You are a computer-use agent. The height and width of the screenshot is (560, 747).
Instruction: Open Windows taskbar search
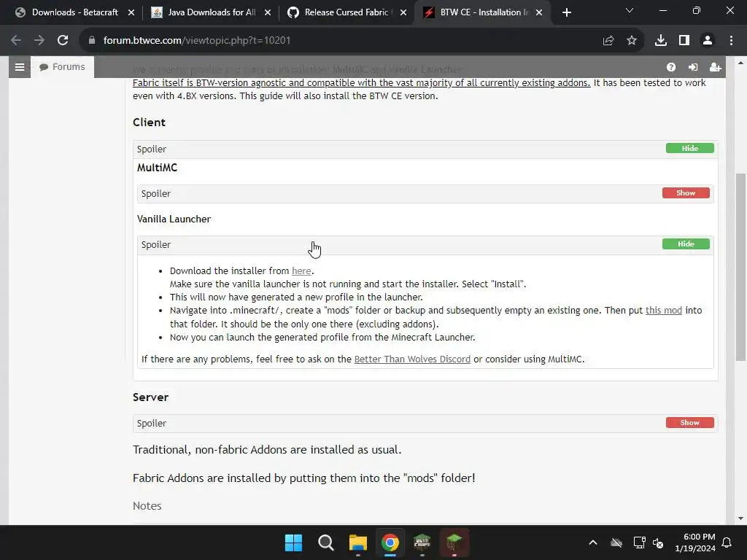(326, 542)
